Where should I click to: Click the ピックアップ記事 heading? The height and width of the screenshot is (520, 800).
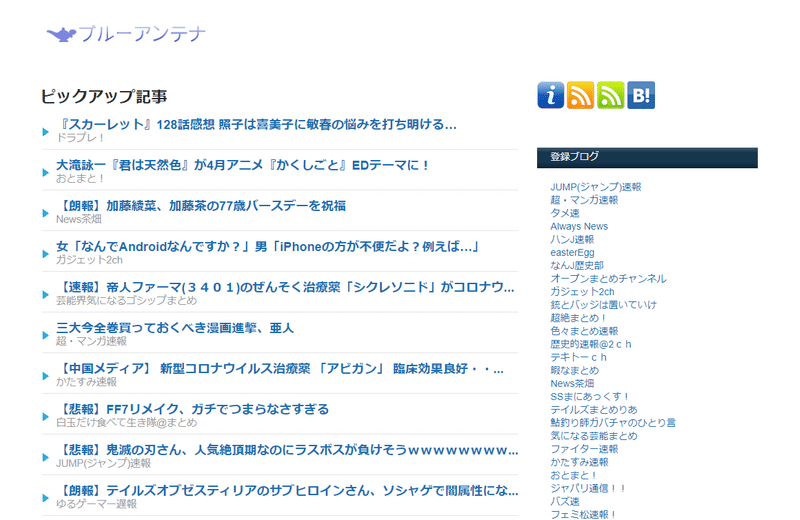[x=104, y=96]
